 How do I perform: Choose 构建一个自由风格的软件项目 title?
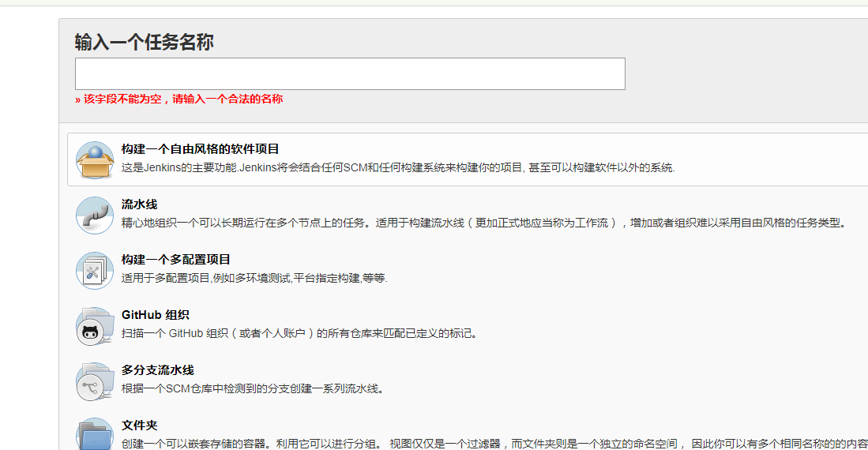pos(201,149)
